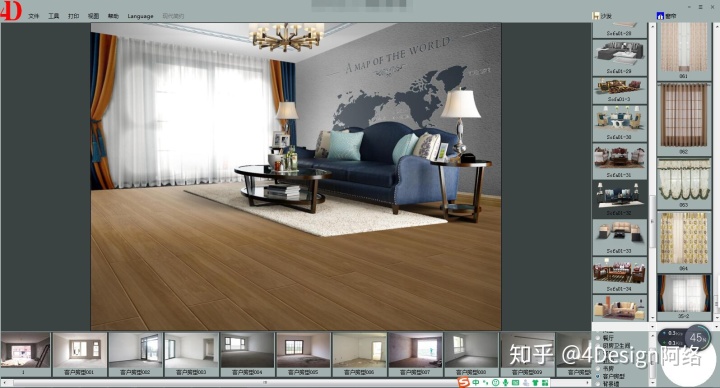The image size is (720, 388).
Task: Select the 沙发 sofa category icon
Action: [x=596, y=16]
